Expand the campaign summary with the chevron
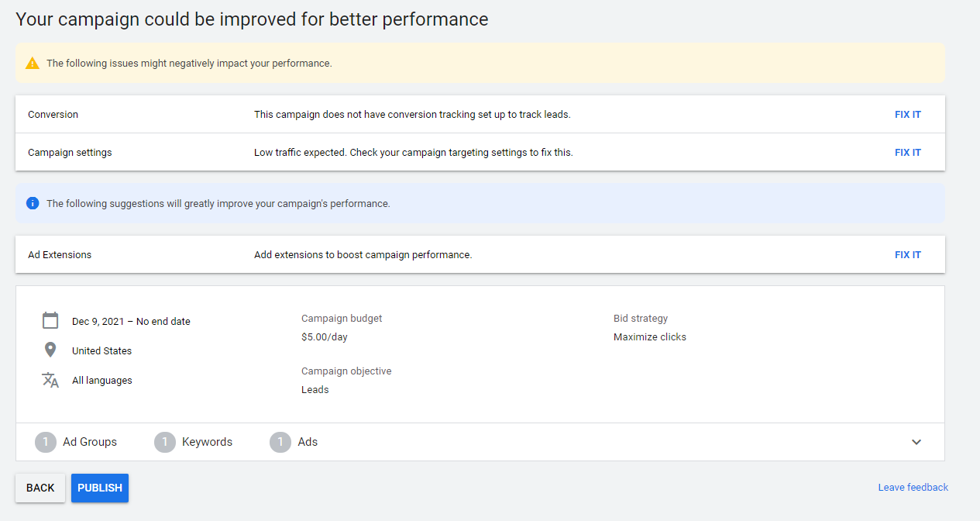980x521 pixels. click(916, 442)
